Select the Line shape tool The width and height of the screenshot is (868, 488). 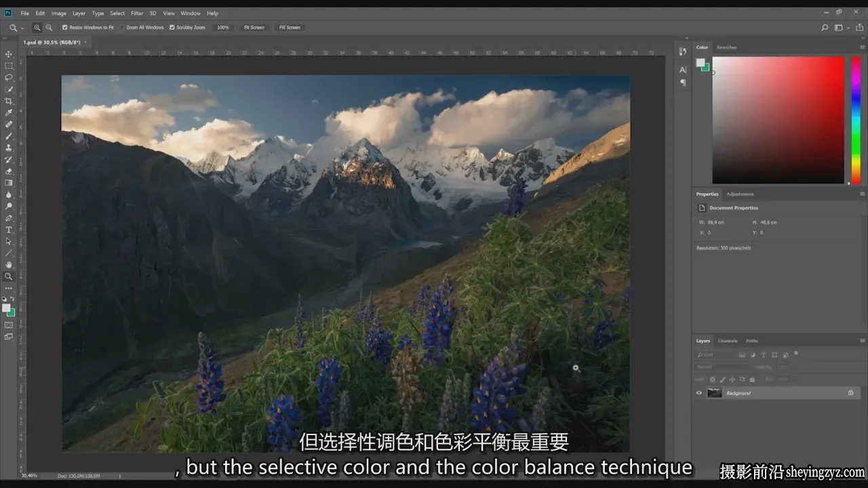[9, 253]
